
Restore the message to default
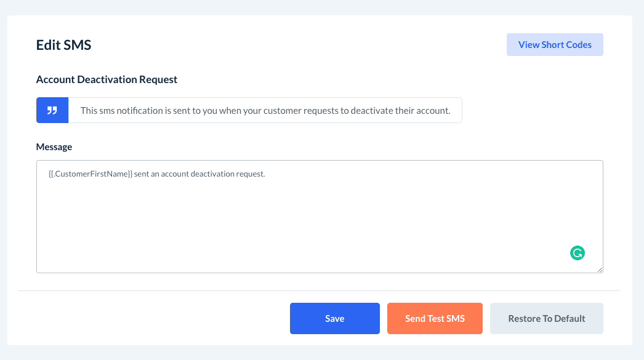(x=546, y=318)
